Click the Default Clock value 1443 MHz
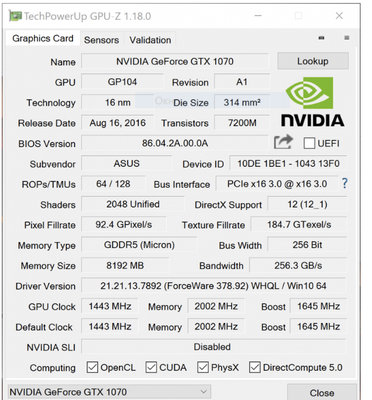This screenshot has height=400, width=372. 110,327
